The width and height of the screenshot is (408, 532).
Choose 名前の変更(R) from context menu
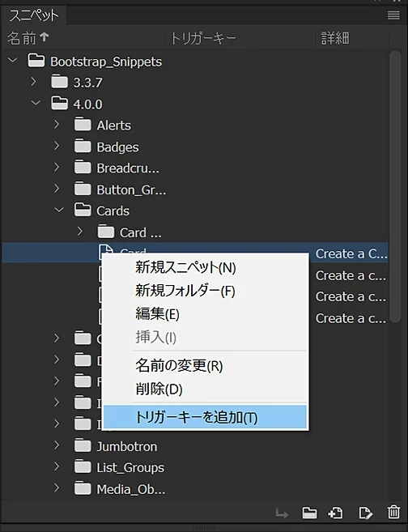(205, 366)
